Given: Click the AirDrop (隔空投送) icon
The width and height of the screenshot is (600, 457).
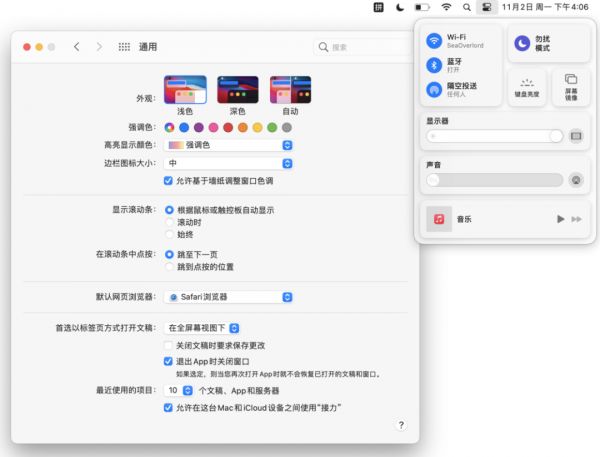Looking at the screenshot, I should 434,90.
